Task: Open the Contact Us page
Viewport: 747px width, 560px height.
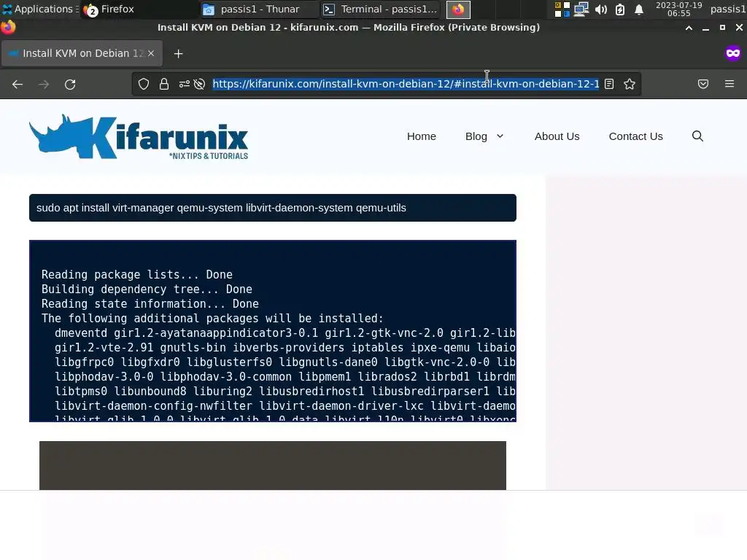Action: point(635,136)
